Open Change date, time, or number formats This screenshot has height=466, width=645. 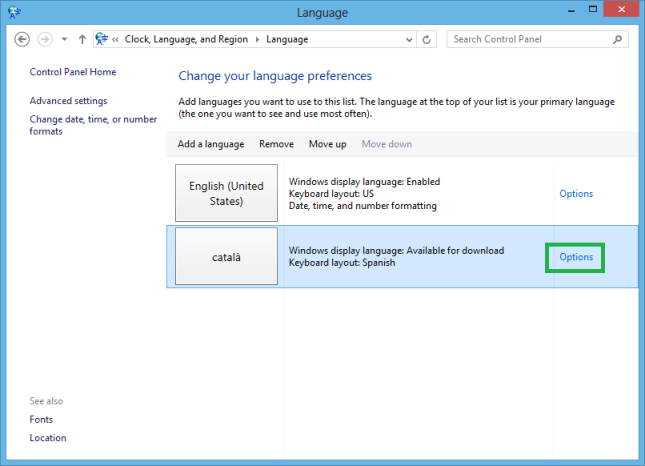pos(93,125)
